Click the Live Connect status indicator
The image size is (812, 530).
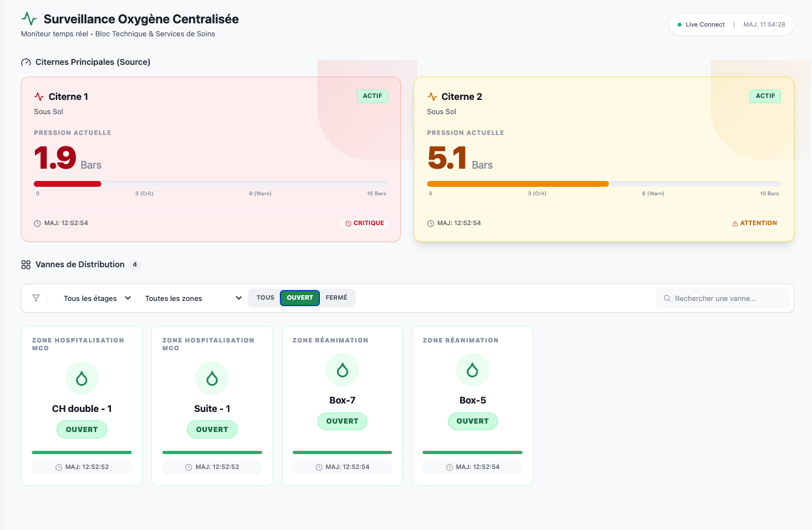(701, 25)
